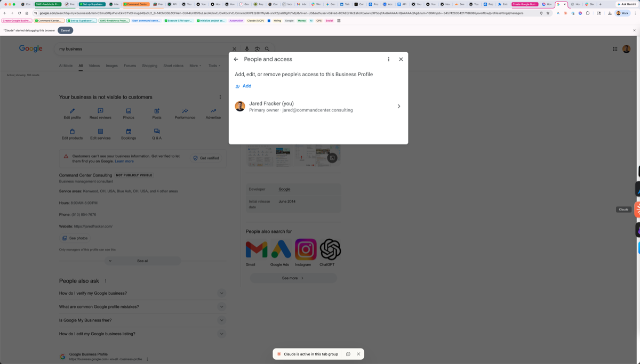
Task: Open the Google apps grid
Action: [615, 48]
